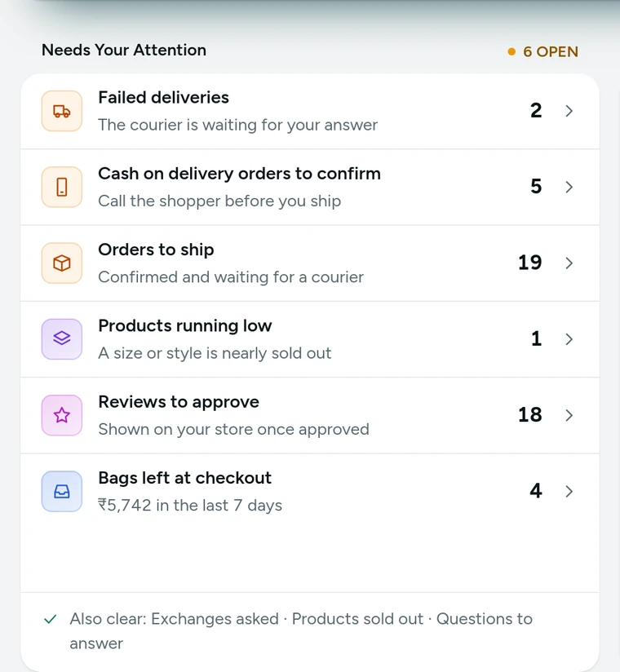Click the Needs Your Attention heading
The width and height of the screenshot is (620, 672).
[124, 50]
